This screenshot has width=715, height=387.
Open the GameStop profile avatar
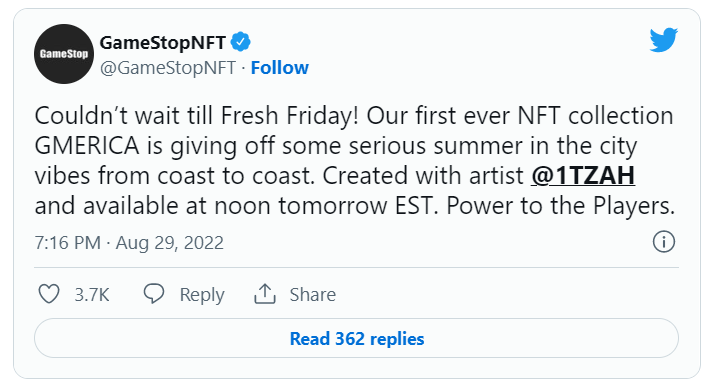64,54
